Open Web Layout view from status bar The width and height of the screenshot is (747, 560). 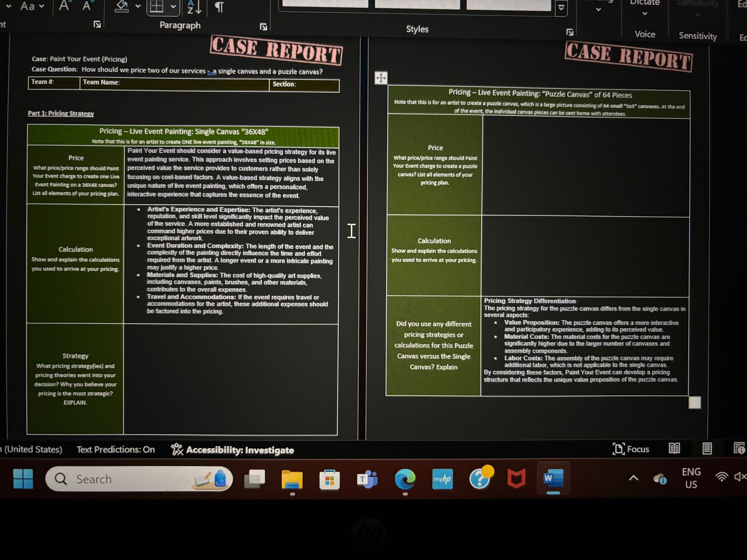point(739,449)
